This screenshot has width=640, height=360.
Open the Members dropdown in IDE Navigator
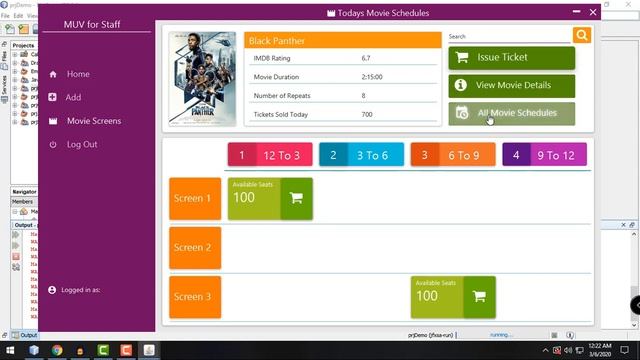click(23, 202)
